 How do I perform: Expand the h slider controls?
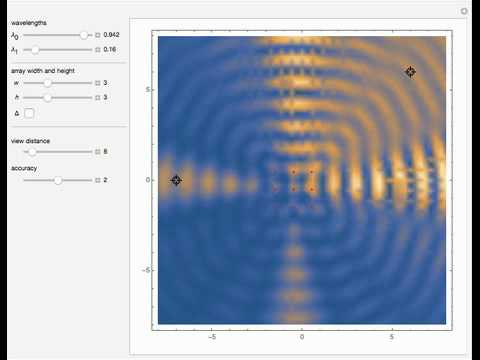pyautogui.click(x=98, y=98)
